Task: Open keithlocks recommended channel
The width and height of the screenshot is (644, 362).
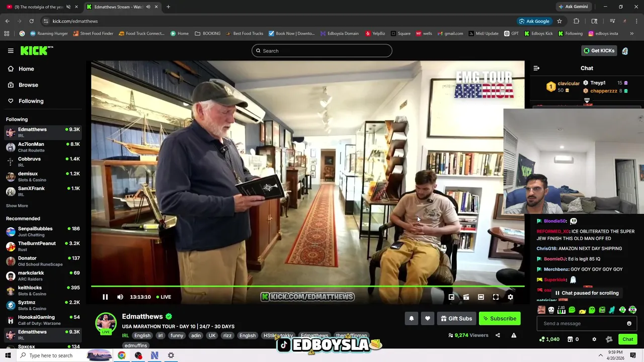Action: coord(43,290)
